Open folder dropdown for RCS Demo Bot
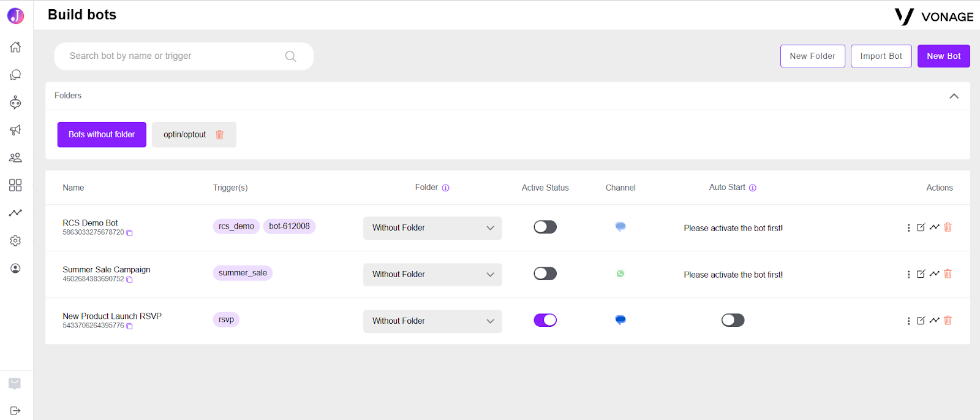980x420 pixels. [432, 228]
